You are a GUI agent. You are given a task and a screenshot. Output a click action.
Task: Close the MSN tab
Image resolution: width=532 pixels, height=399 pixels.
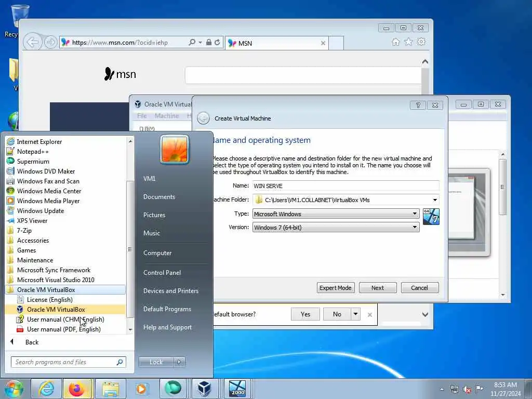(323, 43)
